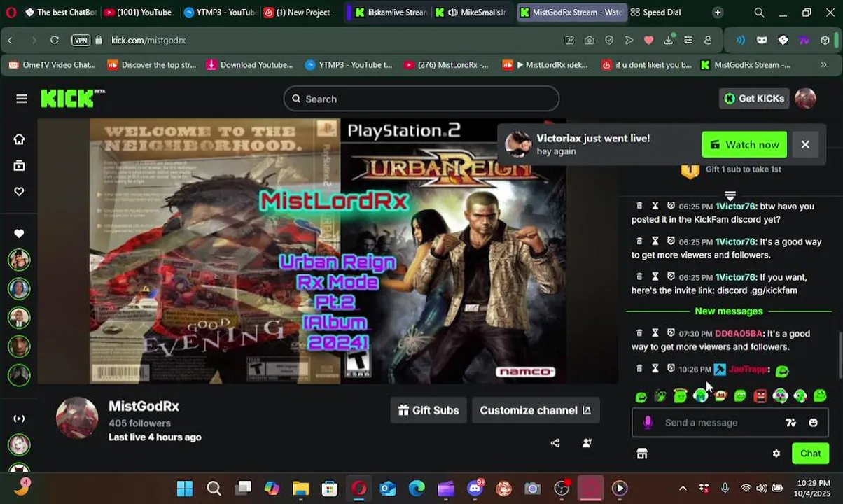Open File Explorer from taskbar
Screen dimensions: 843x504
[x=300, y=489]
